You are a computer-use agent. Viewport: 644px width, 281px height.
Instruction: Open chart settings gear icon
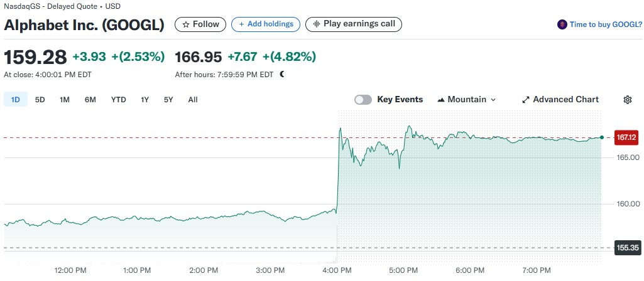(x=627, y=100)
